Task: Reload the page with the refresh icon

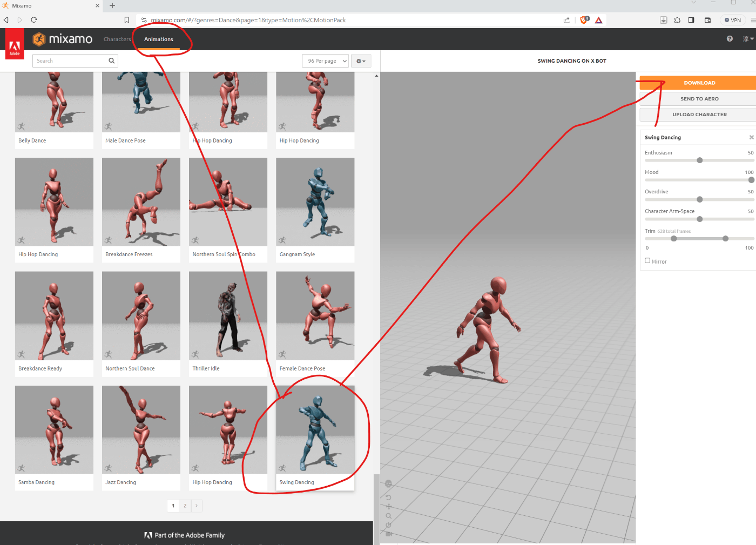Action: [x=34, y=20]
